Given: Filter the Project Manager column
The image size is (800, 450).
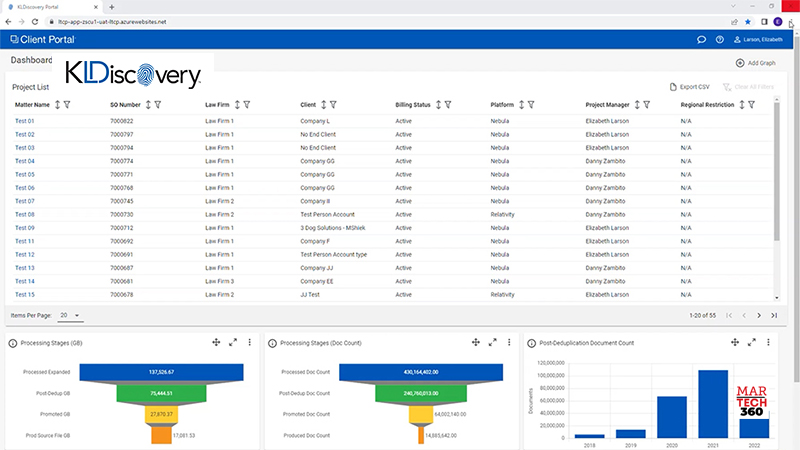Looking at the screenshot, I should click(646, 105).
